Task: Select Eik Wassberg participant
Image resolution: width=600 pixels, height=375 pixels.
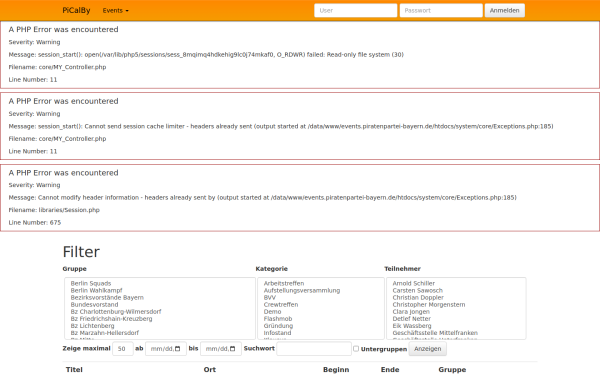Action: (x=412, y=326)
